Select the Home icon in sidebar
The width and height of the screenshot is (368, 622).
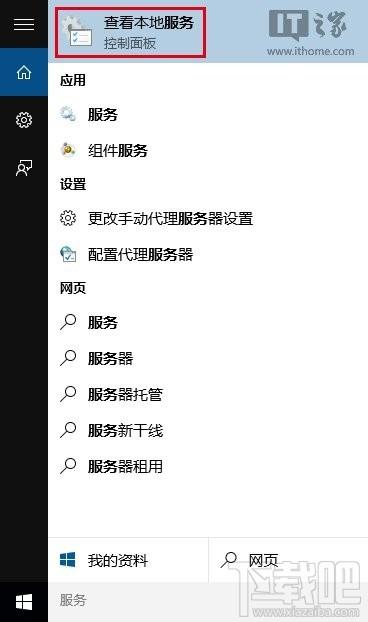24,72
